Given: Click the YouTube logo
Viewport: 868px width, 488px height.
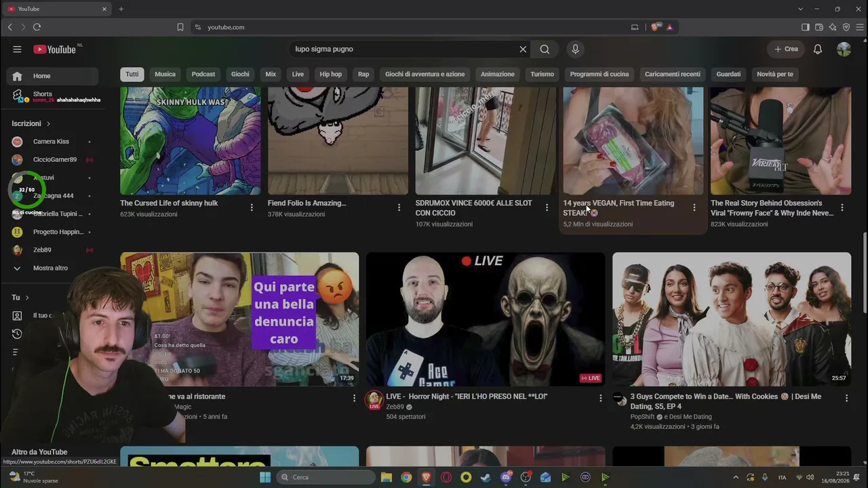Looking at the screenshot, I should click(x=54, y=49).
